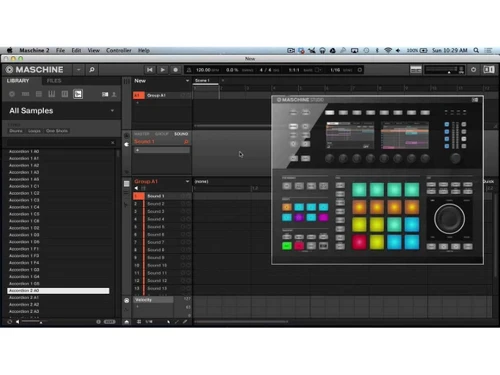
Task: Open the Maschine main menu dropdown arrow
Action: pos(79,70)
